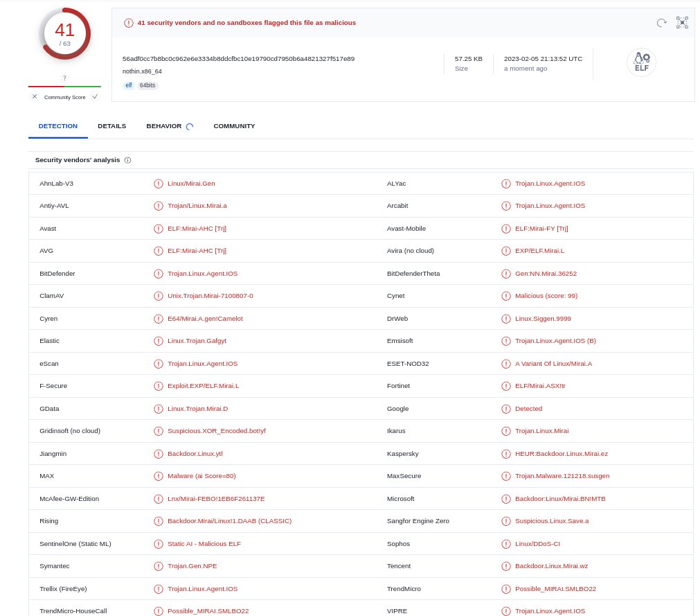Click the alert icon in the DrWeb row
This screenshot has height=616, width=700.
tap(506, 319)
